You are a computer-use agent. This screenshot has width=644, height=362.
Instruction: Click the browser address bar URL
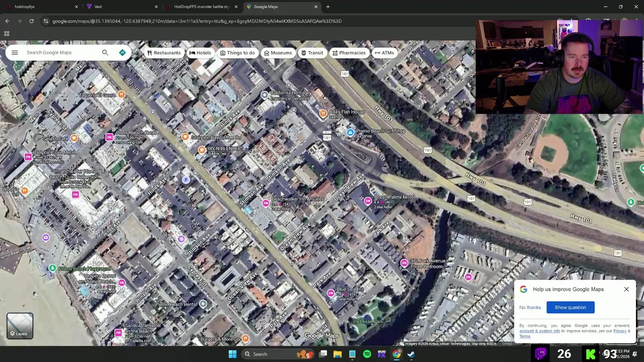197,21
